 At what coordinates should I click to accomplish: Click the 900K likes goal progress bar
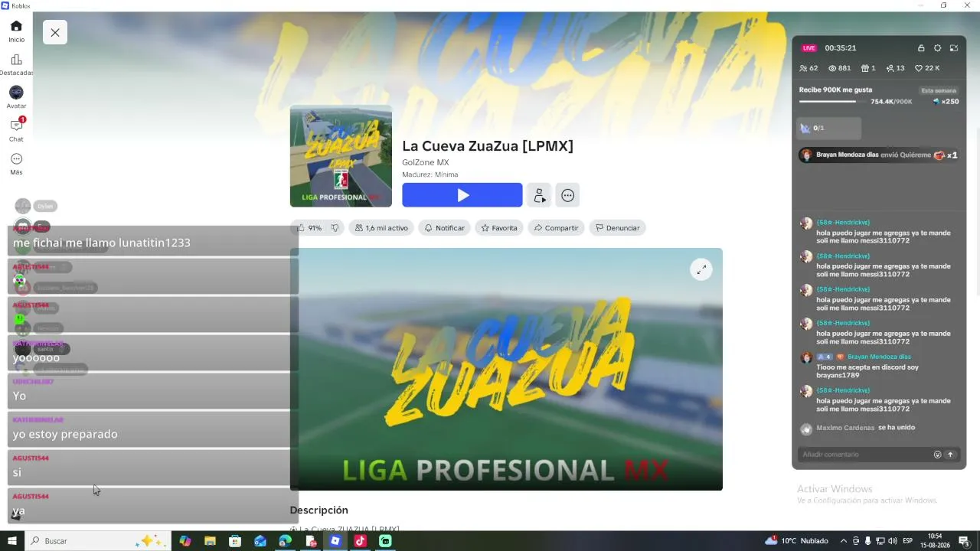pos(833,101)
